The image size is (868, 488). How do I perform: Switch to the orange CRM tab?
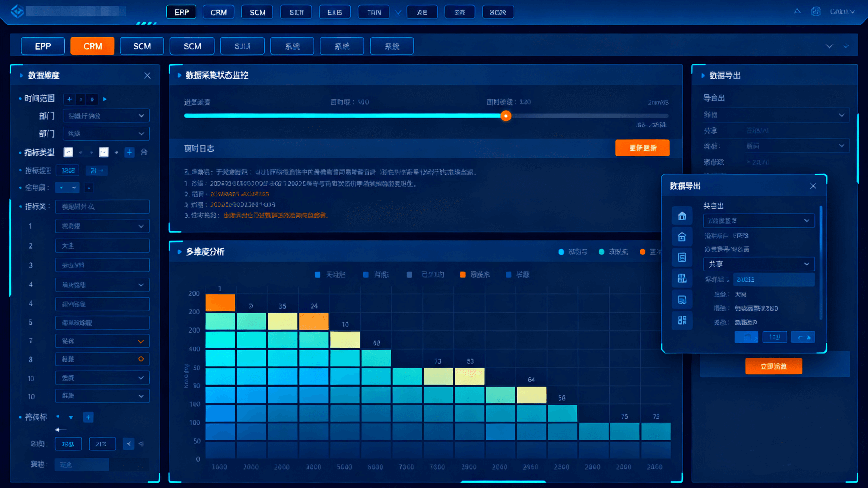(x=92, y=46)
